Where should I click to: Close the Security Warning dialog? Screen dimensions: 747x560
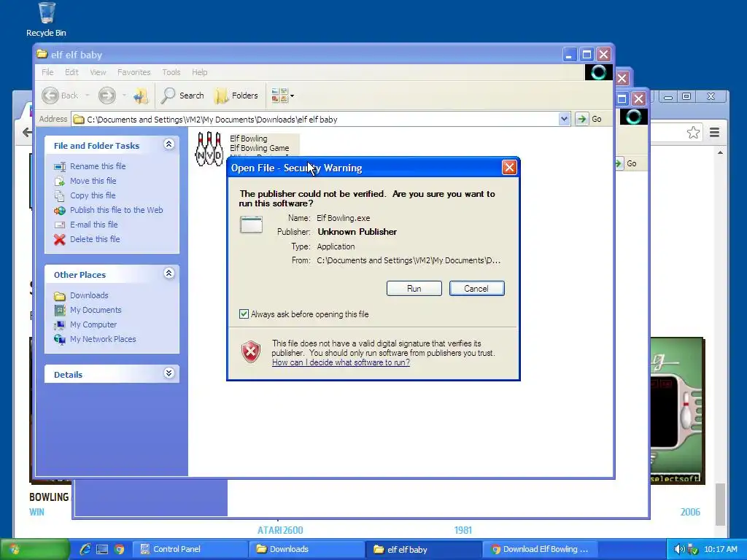pos(509,168)
